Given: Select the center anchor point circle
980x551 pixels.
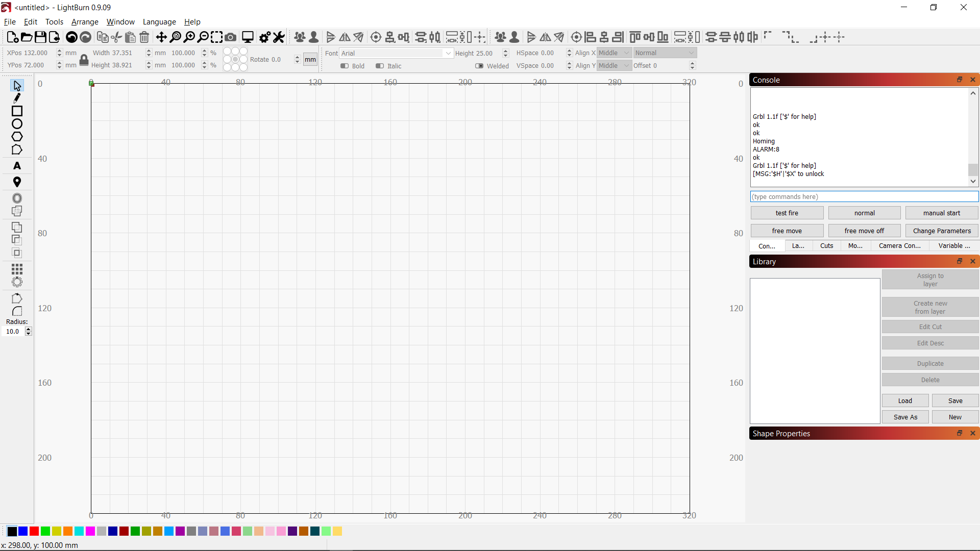Looking at the screenshot, I should (x=235, y=59).
